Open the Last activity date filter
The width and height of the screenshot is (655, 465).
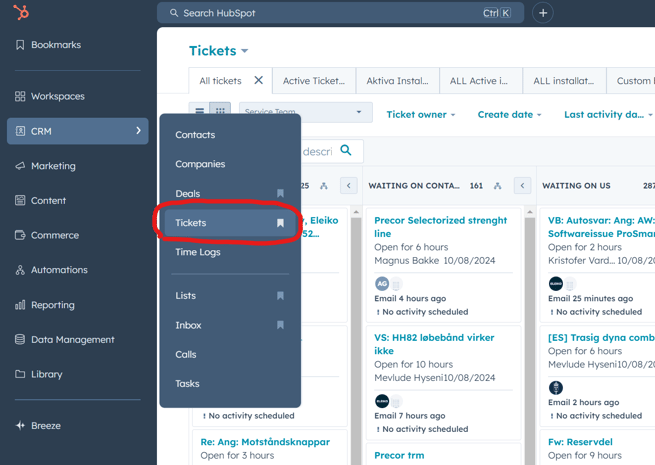608,114
